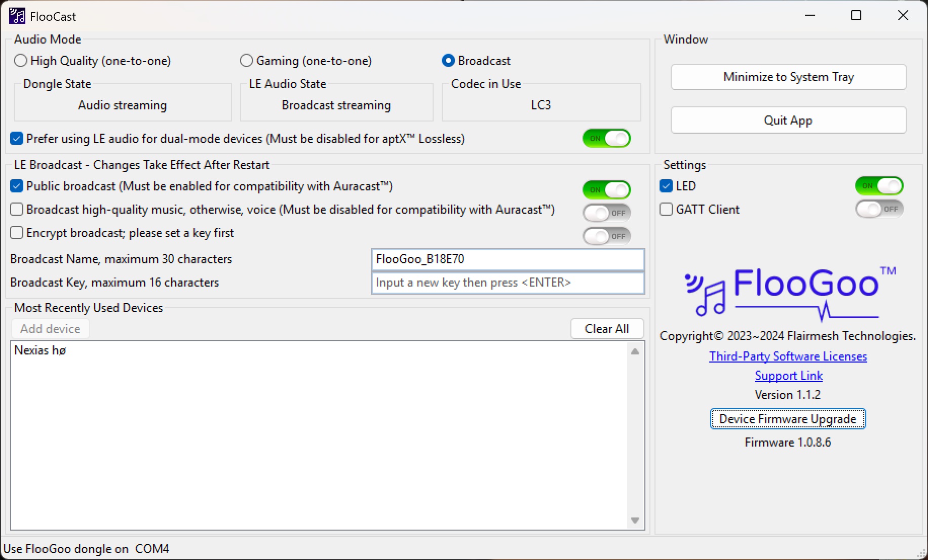The height and width of the screenshot is (560, 928).
Task: Turn off the LED toggle switch
Action: coord(879,186)
